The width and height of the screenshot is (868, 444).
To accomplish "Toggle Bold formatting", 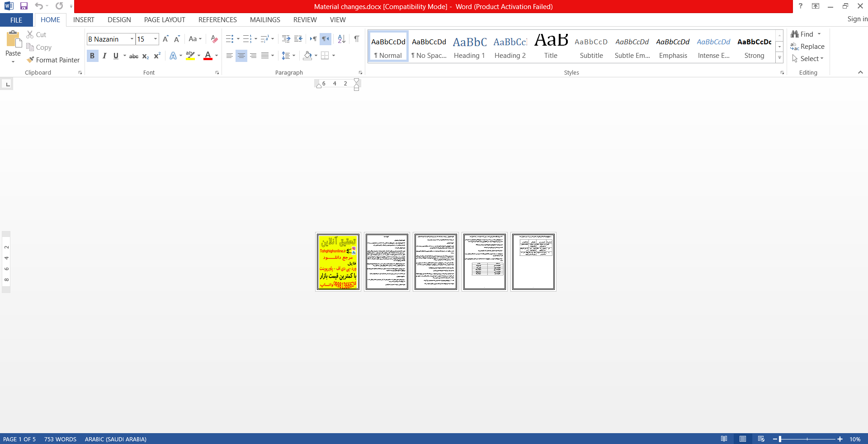I will click(92, 56).
